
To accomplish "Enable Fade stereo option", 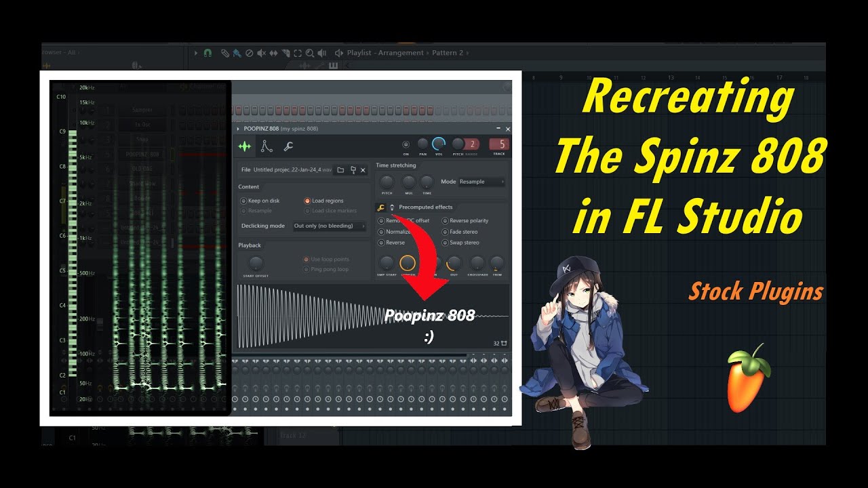I will 460,232.
